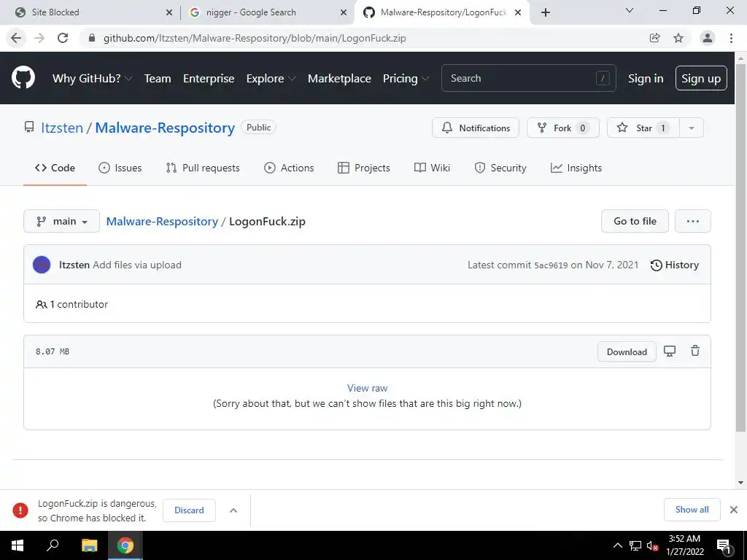
Task: Click the muted volume tray icon
Action: [x=652, y=545]
